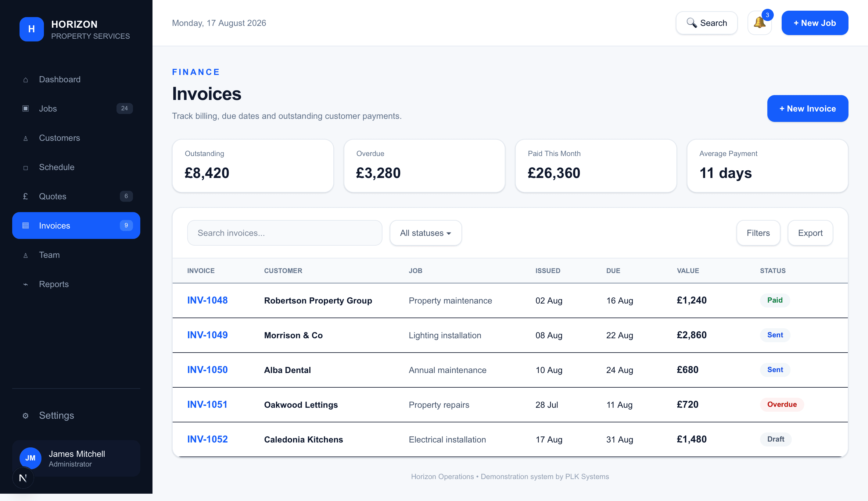Viewport: 868px width, 501px height.
Task: Select Oakwood Lettings customer name
Action: point(301,405)
